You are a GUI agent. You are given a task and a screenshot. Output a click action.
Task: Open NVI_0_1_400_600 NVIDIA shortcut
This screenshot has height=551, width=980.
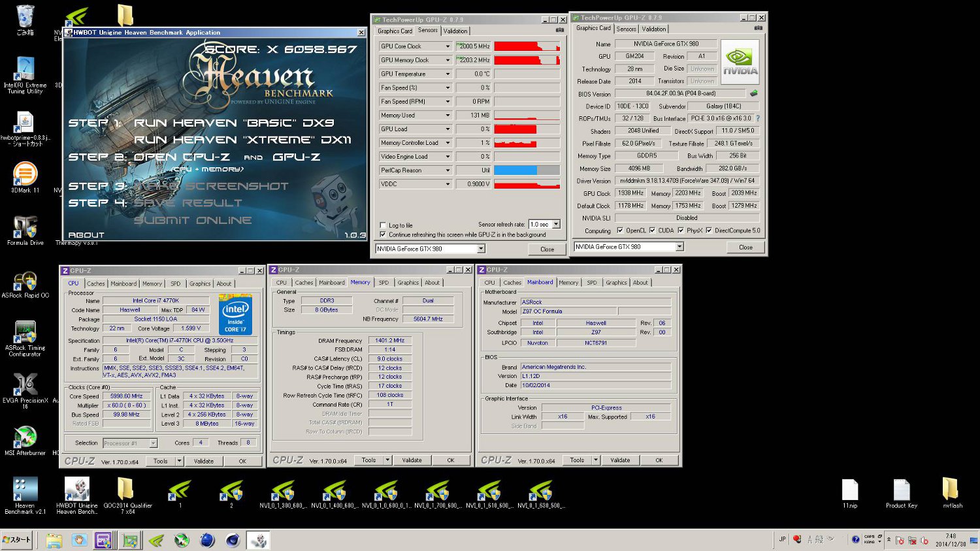coord(334,494)
